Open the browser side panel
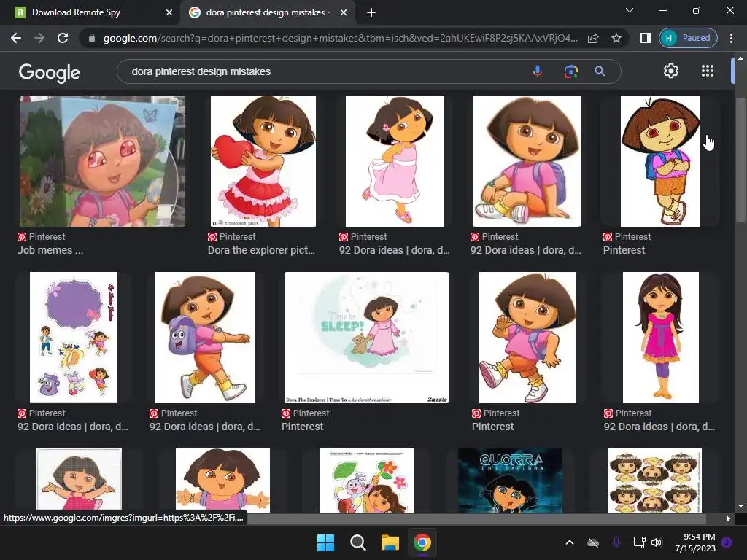This screenshot has height=560, width=747. click(645, 38)
